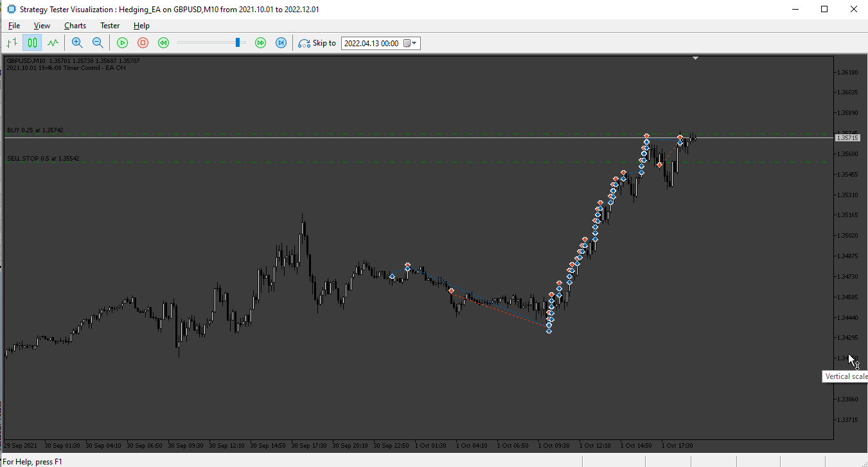868x467 pixels.
Task: Click the For Help, press F1 status text
Action: pos(31,461)
